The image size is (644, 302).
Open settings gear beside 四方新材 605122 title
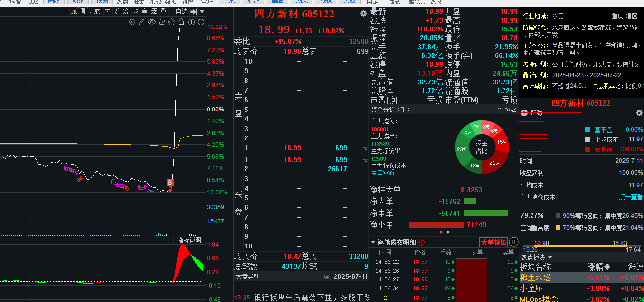[363, 14]
